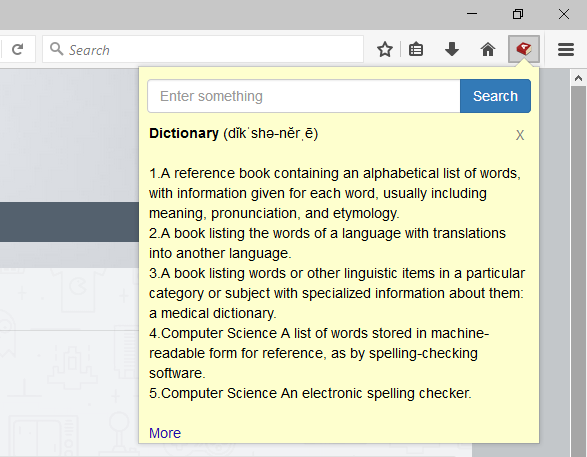Go to home page icon
Image resolution: width=587 pixels, height=457 pixels.
(x=488, y=49)
